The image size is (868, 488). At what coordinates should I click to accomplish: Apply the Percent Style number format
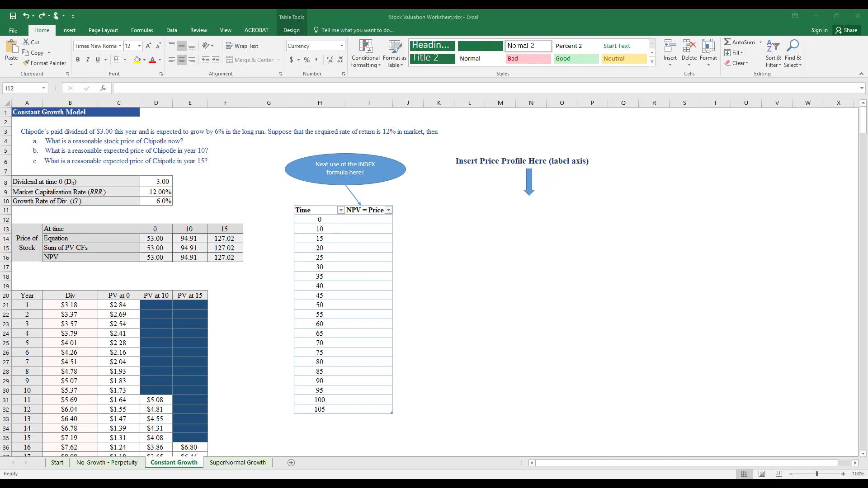pos(306,60)
